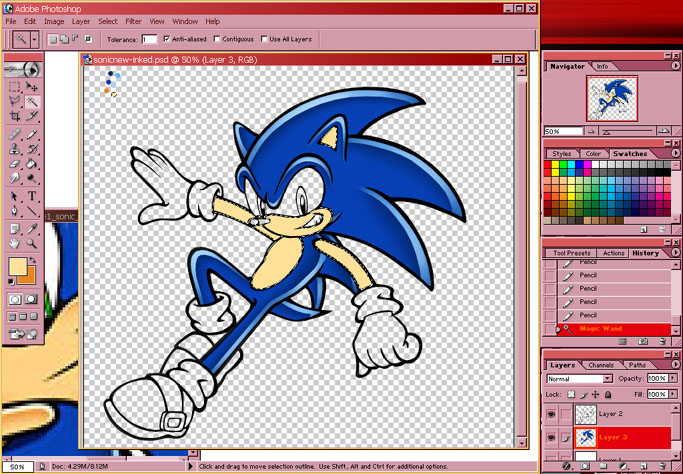
Task: Select the Slice tool
Action: 31,116
